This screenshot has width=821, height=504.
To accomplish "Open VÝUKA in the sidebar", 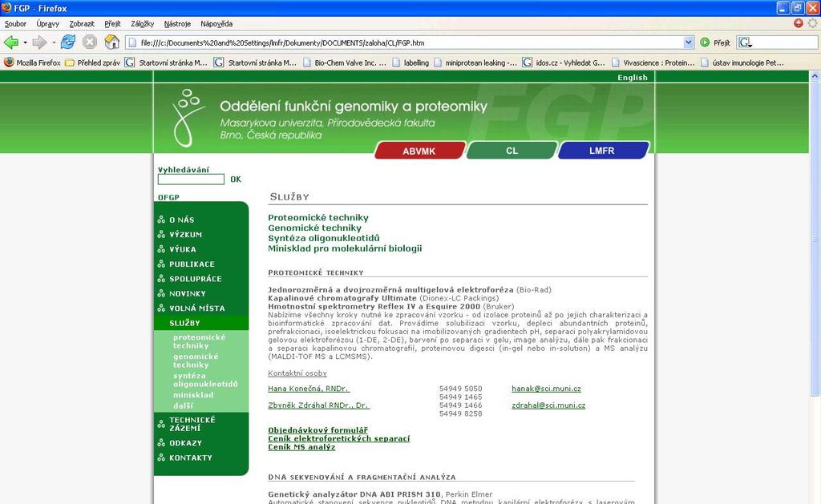I will [x=183, y=249].
